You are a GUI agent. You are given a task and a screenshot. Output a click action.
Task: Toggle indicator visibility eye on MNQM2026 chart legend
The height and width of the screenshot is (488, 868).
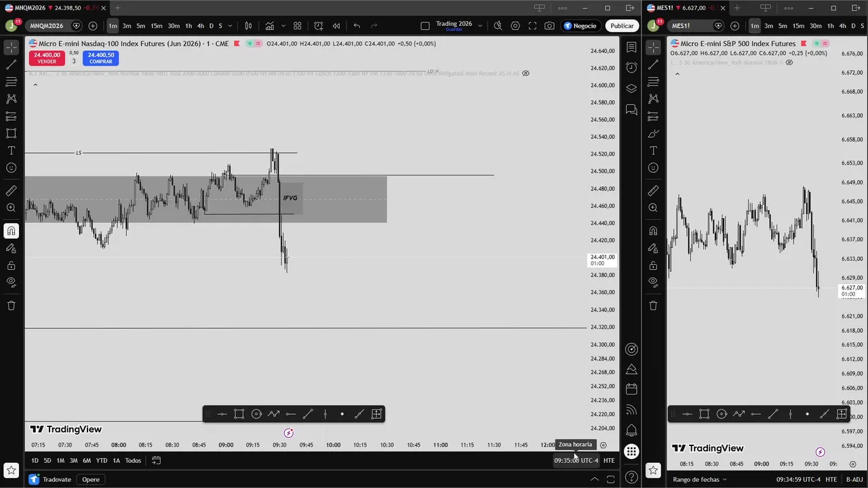526,73
